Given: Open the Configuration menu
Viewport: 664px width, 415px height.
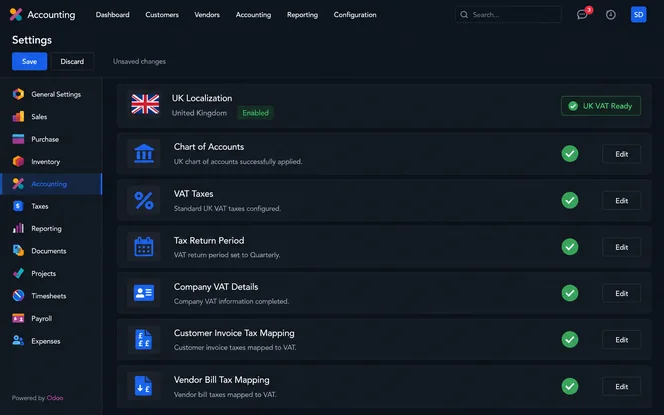Looking at the screenshot, I should tap(355, 15).
